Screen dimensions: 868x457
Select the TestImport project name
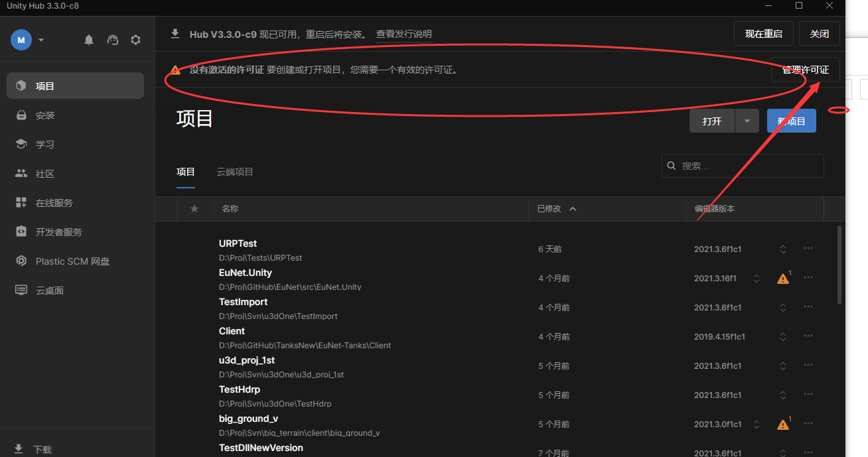click(x=243, y=302)
